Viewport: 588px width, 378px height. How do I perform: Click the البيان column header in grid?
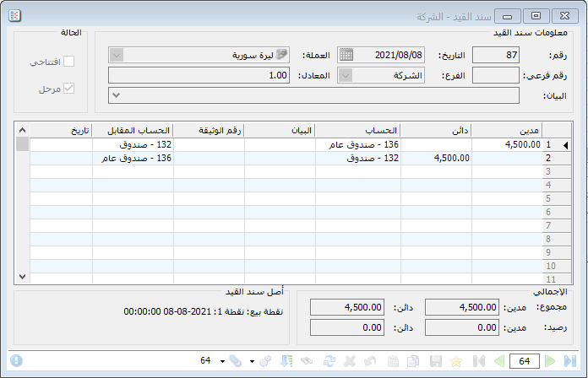(280, 131)
